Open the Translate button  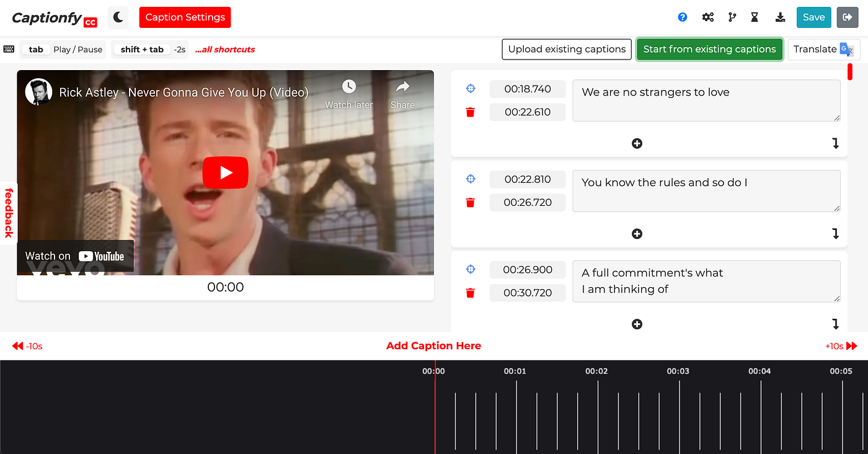pyautogui.click(x=823, y=49)
